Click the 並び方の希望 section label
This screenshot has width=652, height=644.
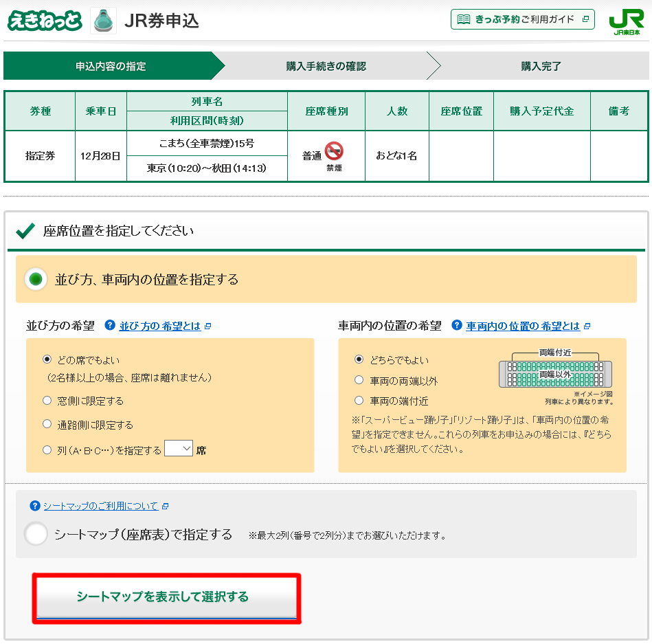60,325
